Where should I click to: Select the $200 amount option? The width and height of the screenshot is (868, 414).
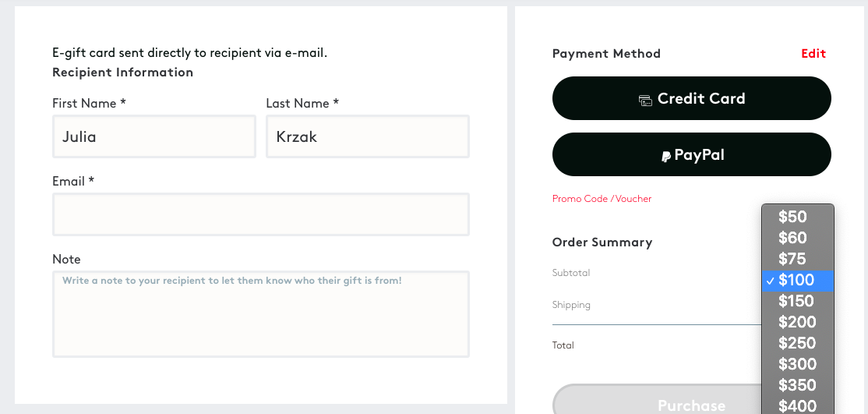(797, 322)
